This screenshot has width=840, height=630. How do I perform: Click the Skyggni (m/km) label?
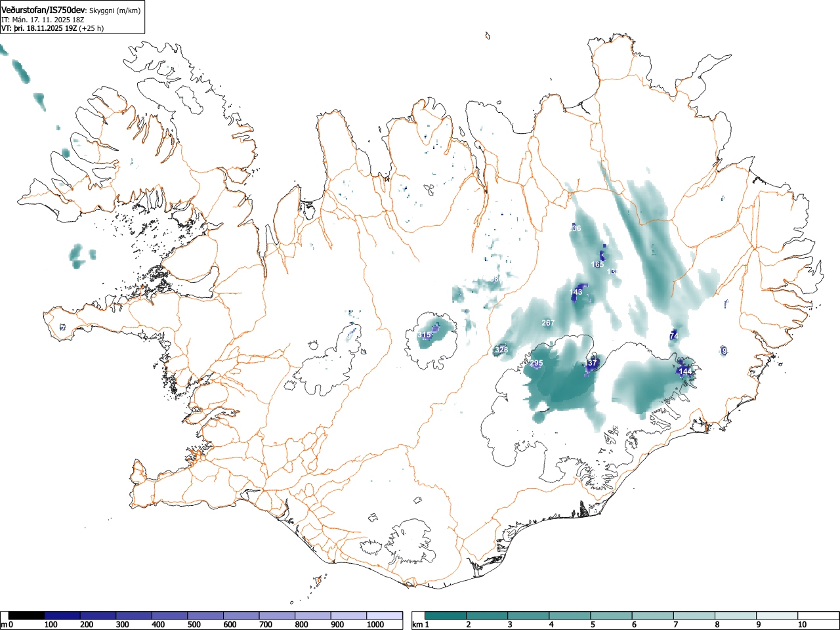coord(115,10)
